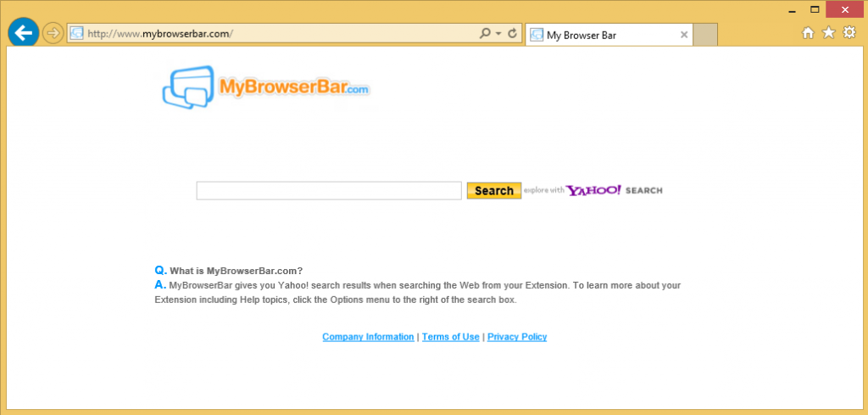Open the Tools gear menu
Image resolution: width=868 pixels, height=415 pixels.
(849, 33)
